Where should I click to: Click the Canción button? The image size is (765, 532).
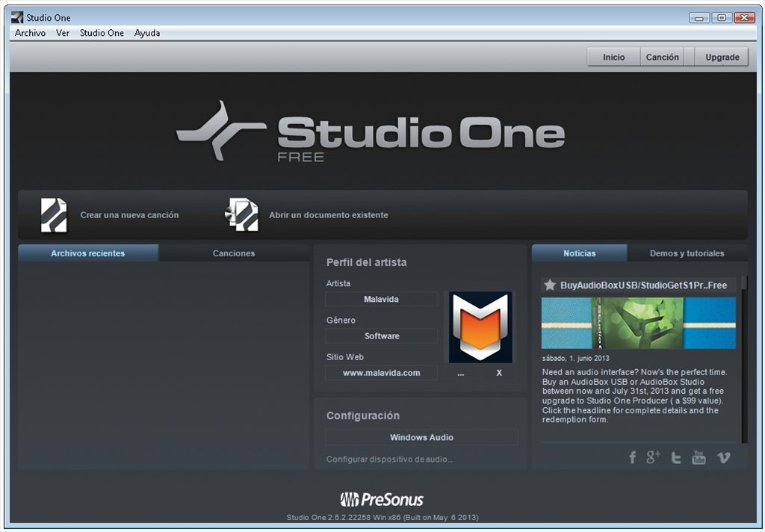(662, 57)
